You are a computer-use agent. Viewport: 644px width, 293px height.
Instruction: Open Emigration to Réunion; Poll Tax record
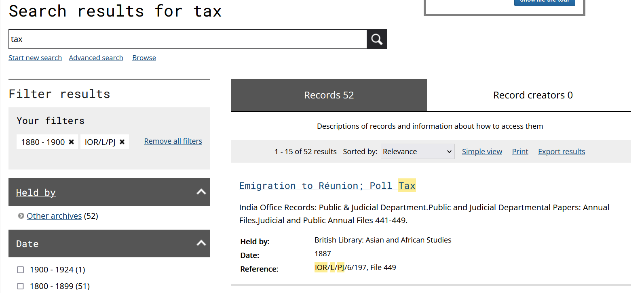click(x=327, y=186)
